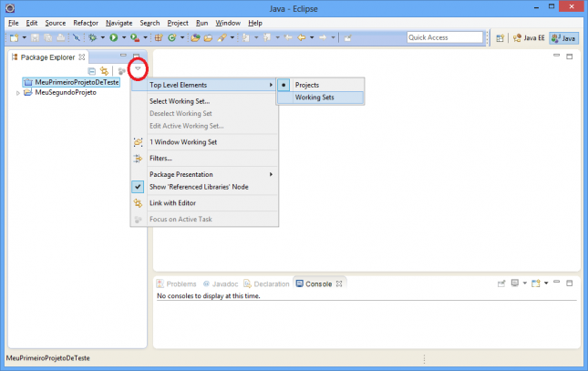Click the yellow Back navigation arrow
The height and width of the screenshot is (371, 588).
302,37
